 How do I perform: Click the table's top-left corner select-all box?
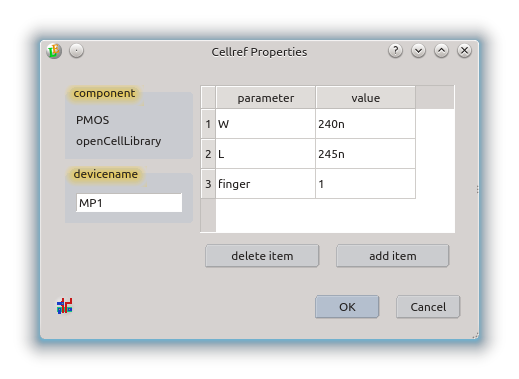(208, 98)
